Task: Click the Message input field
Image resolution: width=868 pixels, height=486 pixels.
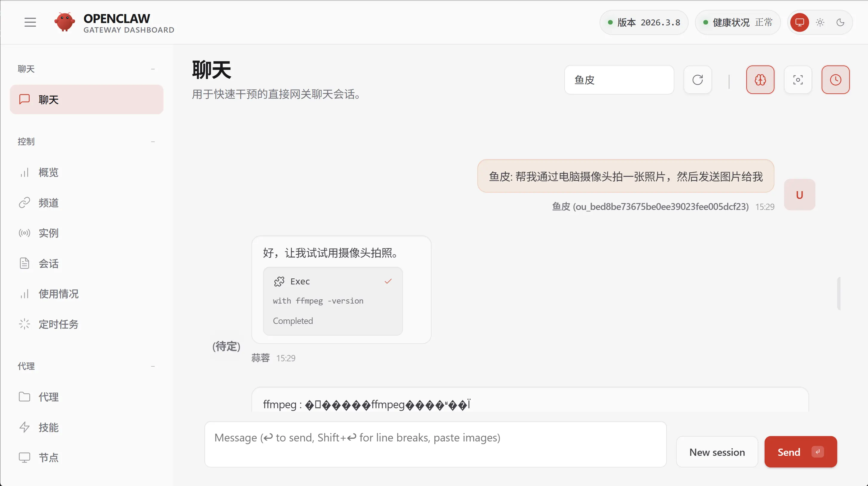Action: (x=435, y=444)
